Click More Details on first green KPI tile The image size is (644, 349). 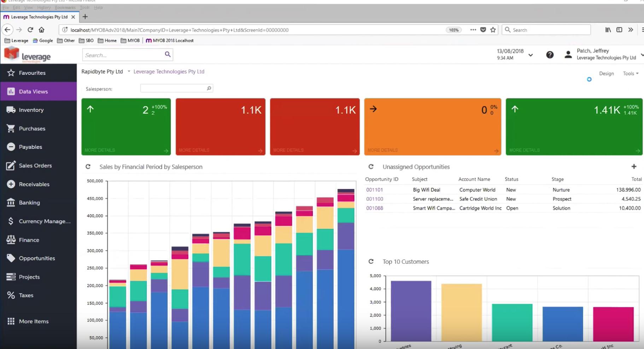click(x=100, y=150)
